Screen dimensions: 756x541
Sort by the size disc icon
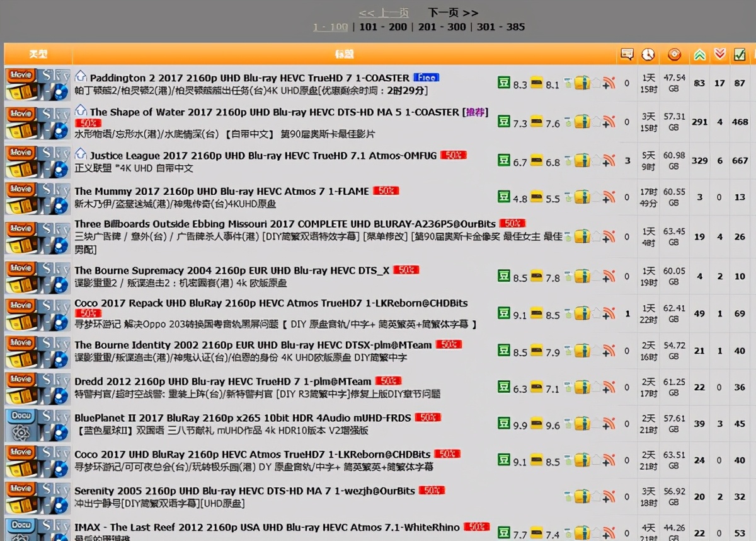click(674, 54)
